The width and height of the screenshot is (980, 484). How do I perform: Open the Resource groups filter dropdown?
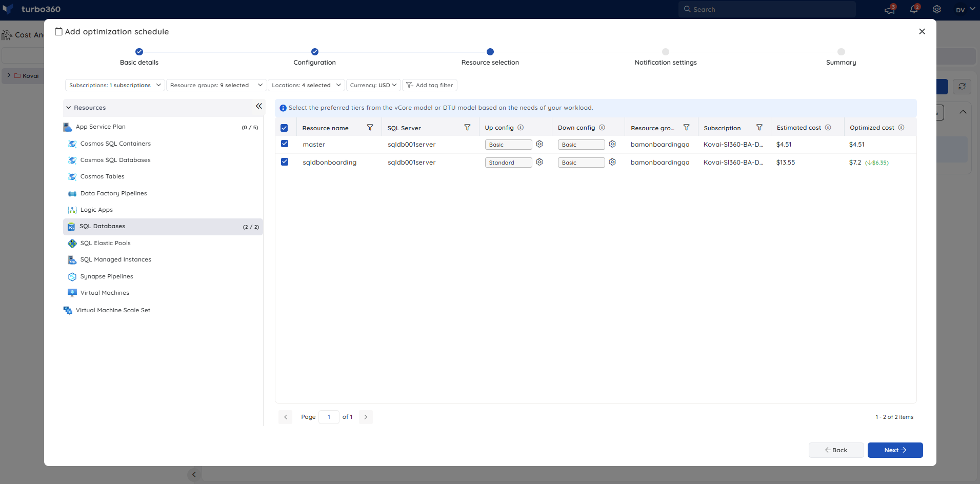click(x=216, y=85)
